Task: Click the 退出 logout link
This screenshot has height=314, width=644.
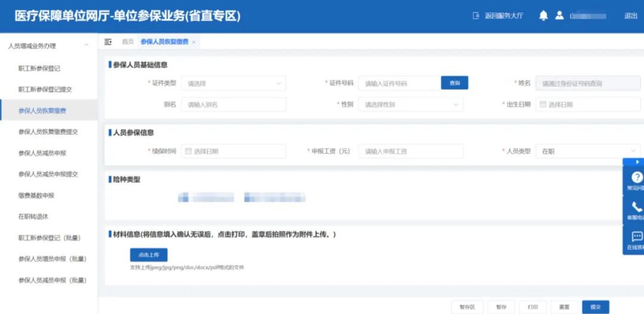Action: [631, 16]
